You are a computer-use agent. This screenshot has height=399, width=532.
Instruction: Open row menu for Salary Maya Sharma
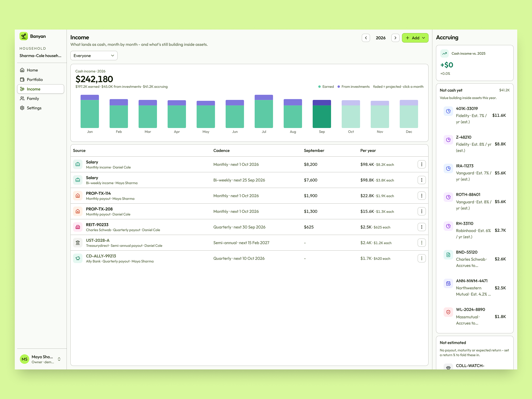422,180
